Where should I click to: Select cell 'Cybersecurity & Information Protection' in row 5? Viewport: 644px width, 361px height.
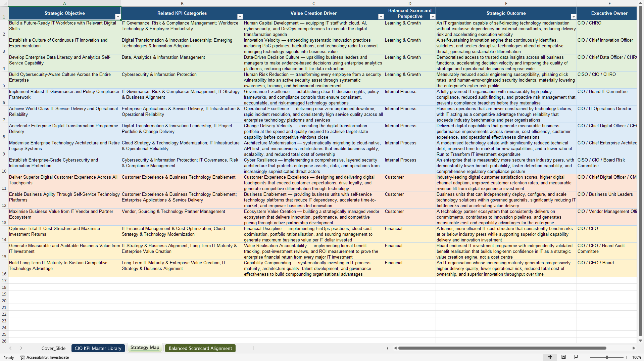point(182,80)
